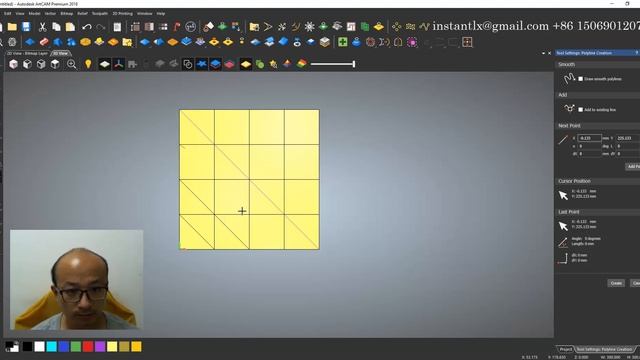Open the Toolpath menu
The height and width of the screenshot is (360, 640).
[100, 13]
